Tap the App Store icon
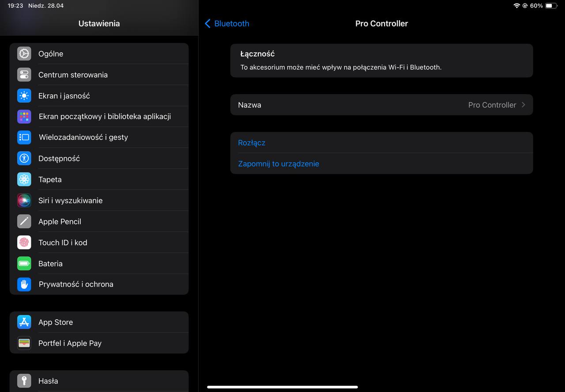565x392 pixels. 24,322
